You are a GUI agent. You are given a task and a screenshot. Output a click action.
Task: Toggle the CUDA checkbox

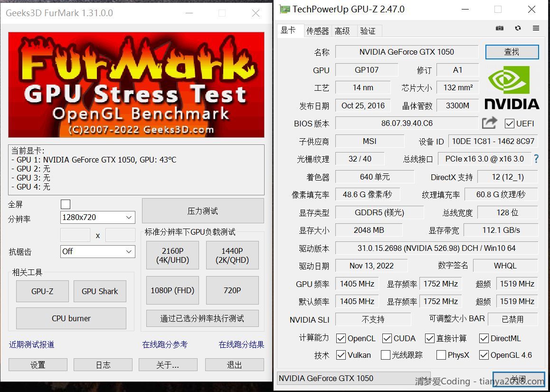tap(387, 338)
